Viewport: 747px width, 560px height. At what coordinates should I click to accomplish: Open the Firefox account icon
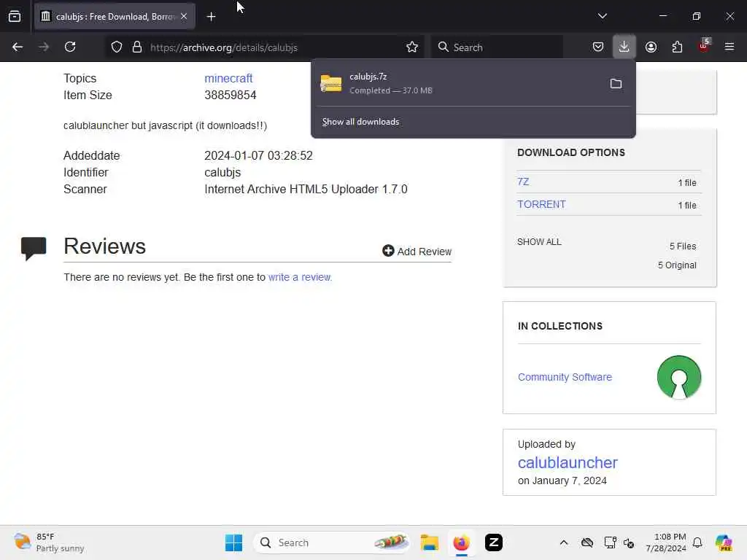pyautogui.click(x=651, y=47)
